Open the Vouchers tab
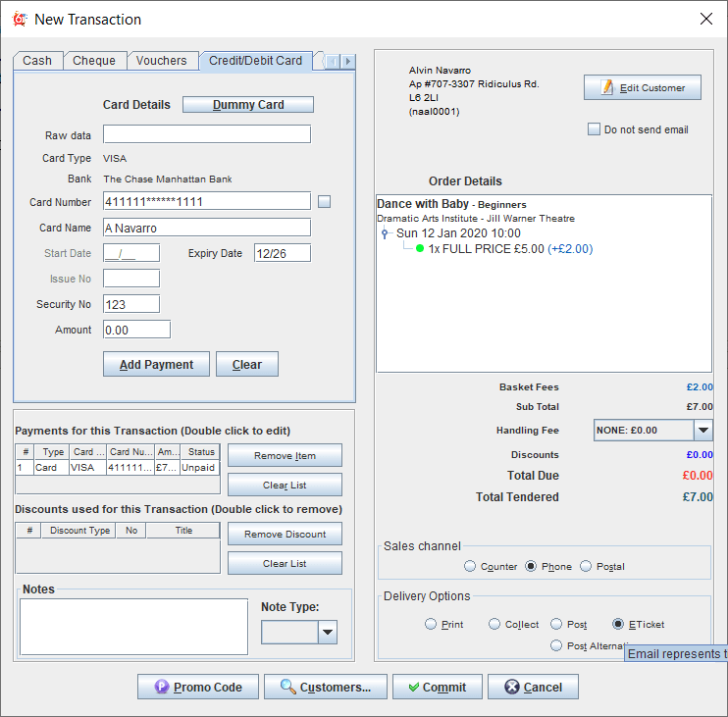The height and width of the screenshot is (717, 728). [161, 61]
